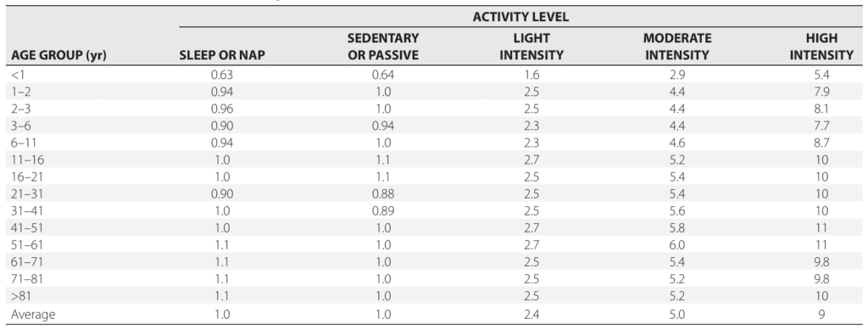Click the 6–11 age group row label
Viewport: 868px width, 330px height.
(23, 143)
